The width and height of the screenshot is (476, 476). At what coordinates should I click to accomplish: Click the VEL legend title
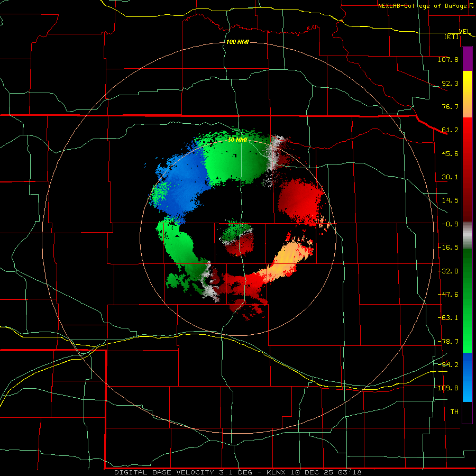click(464, 31)
